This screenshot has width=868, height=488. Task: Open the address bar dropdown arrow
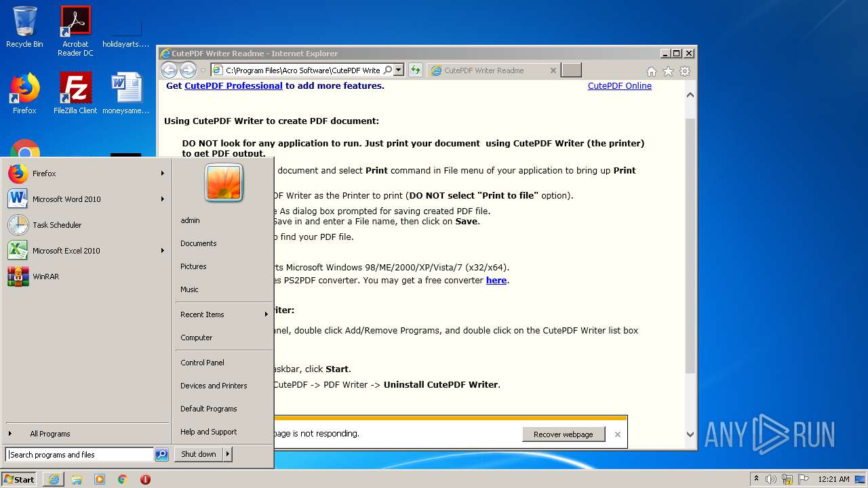(x=399, y=70)
